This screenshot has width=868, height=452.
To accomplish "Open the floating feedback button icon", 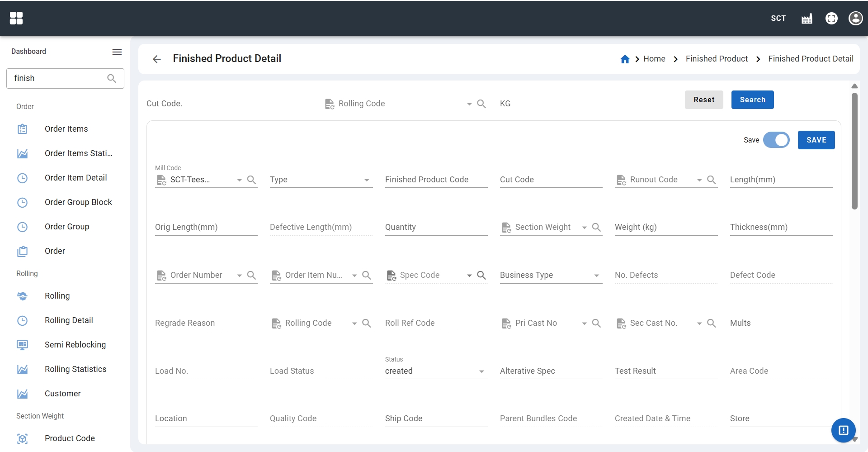I will 844,430.
